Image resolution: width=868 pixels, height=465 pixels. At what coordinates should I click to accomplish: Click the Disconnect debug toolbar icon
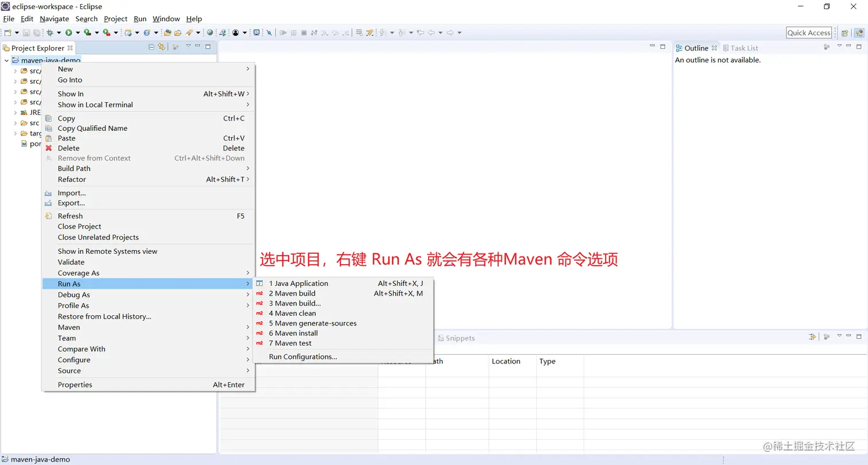pyautogui.click(x=314, y=33)
